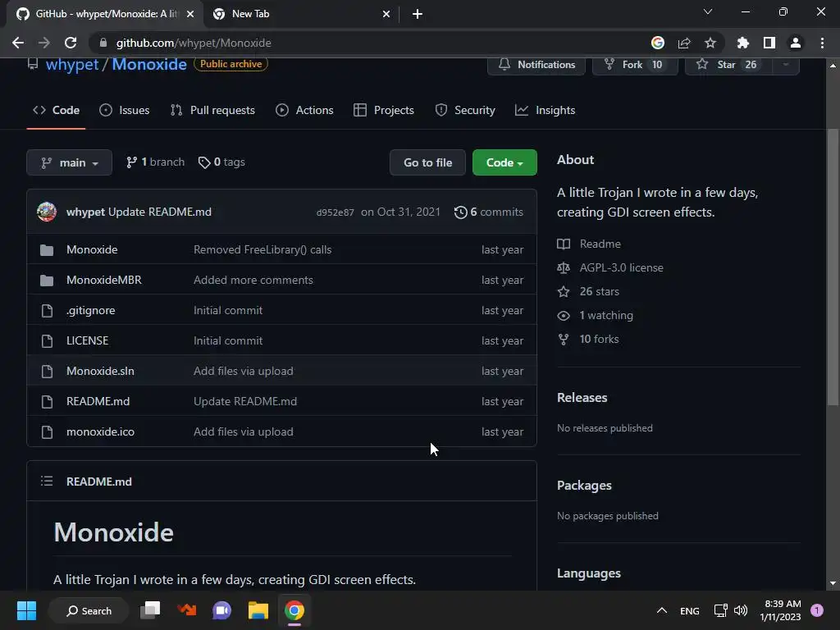Switch to Pull requests tab
This screenshot has width=840, height=630.
[212, 111]
